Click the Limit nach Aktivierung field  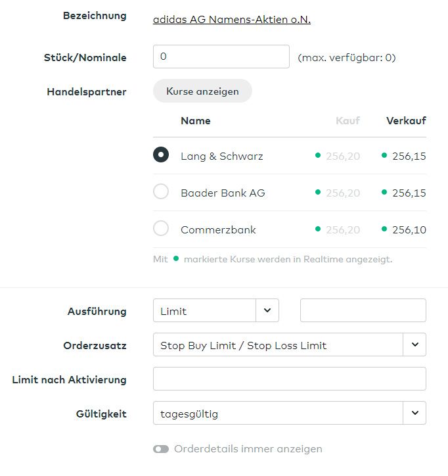(289, 379)
